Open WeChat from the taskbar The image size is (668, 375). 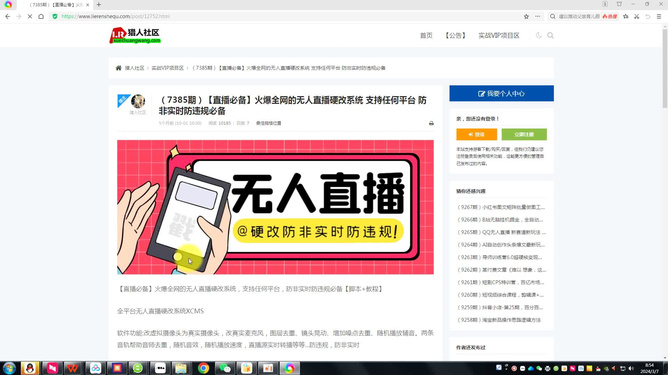(x=225, y=368)
